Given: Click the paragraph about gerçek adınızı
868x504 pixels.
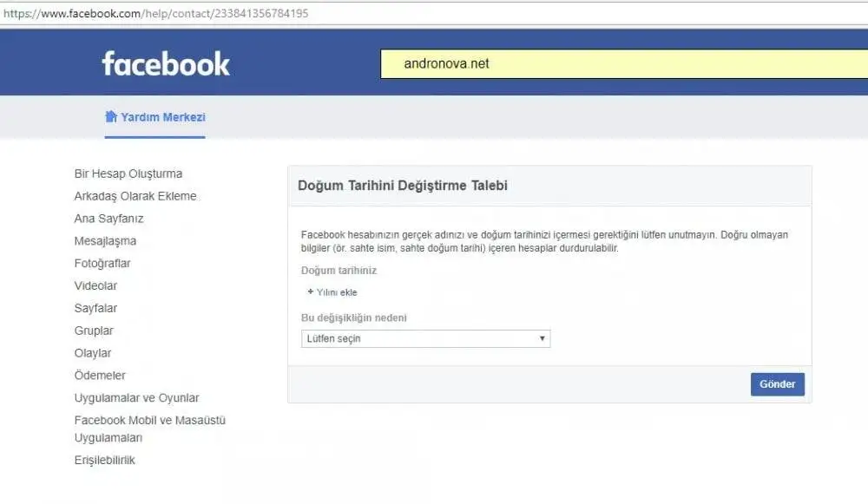Looking at the screenshot, I should (545, 241).
